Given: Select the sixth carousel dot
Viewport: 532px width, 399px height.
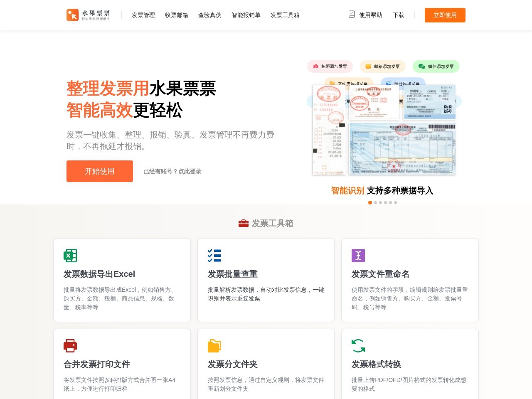Looking at the screenshot, I should 396,203.
